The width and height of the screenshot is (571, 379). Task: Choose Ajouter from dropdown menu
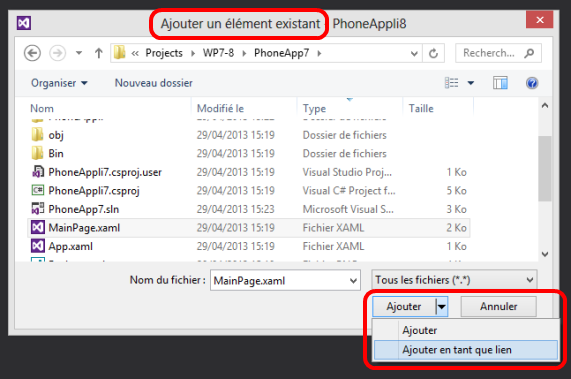[x=466, y=331]
